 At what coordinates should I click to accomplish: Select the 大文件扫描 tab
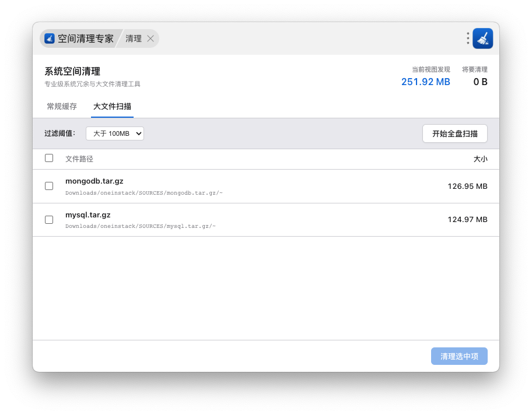[112, 107]
